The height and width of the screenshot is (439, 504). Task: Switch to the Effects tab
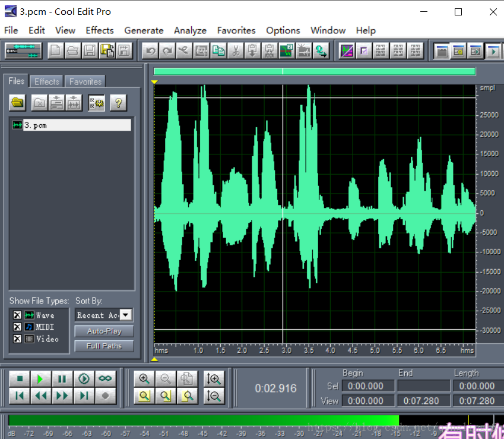click(46, 81)
